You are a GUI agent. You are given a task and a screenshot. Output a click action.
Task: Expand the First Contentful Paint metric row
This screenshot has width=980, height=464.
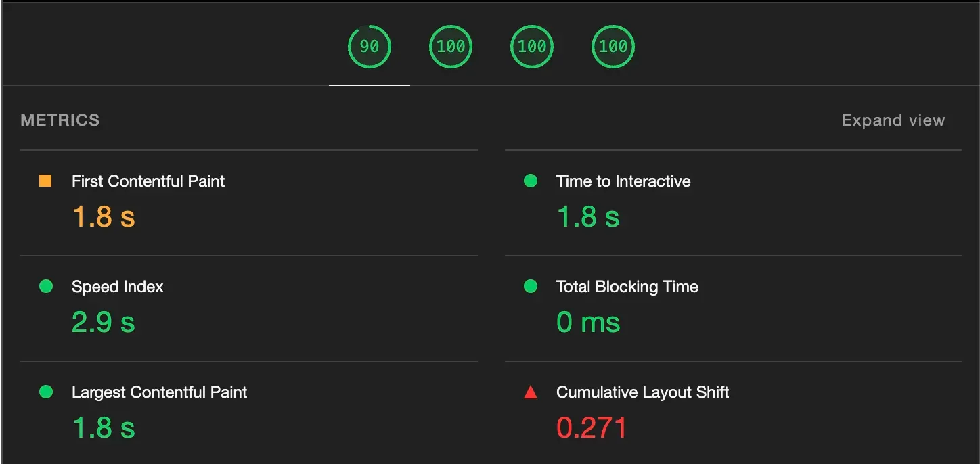148,181
